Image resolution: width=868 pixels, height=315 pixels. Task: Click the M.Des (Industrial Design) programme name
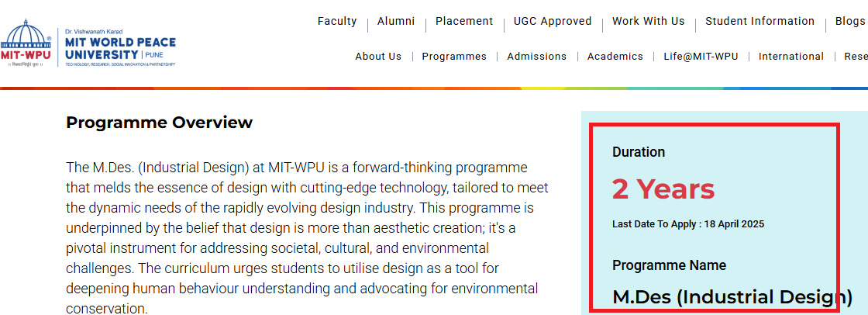click(x=732, y=297)
